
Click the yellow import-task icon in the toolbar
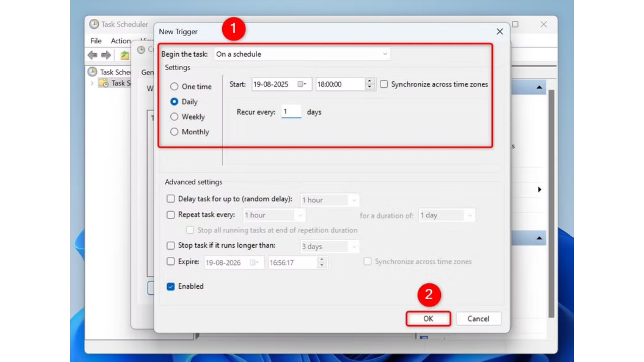point(124,55)
